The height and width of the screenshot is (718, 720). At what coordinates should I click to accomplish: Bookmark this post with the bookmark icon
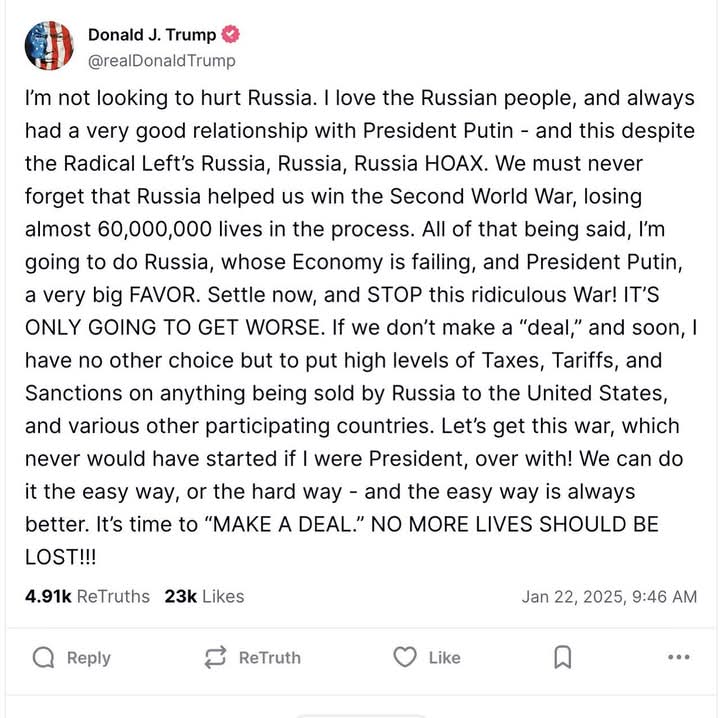[562, 657]
